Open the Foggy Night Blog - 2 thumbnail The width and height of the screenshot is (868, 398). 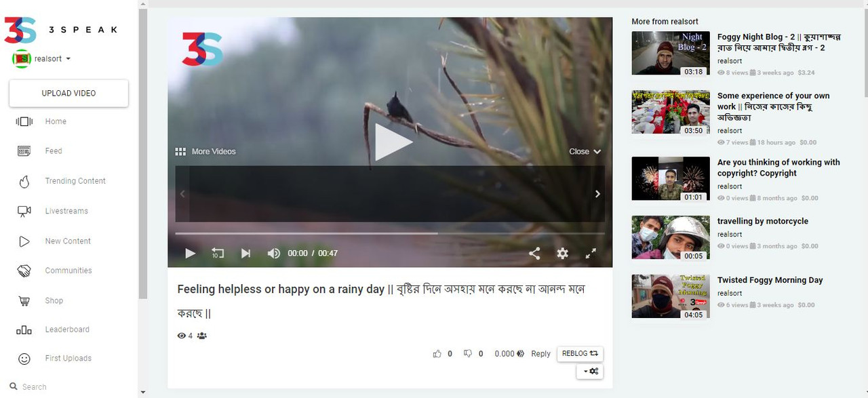671,53
